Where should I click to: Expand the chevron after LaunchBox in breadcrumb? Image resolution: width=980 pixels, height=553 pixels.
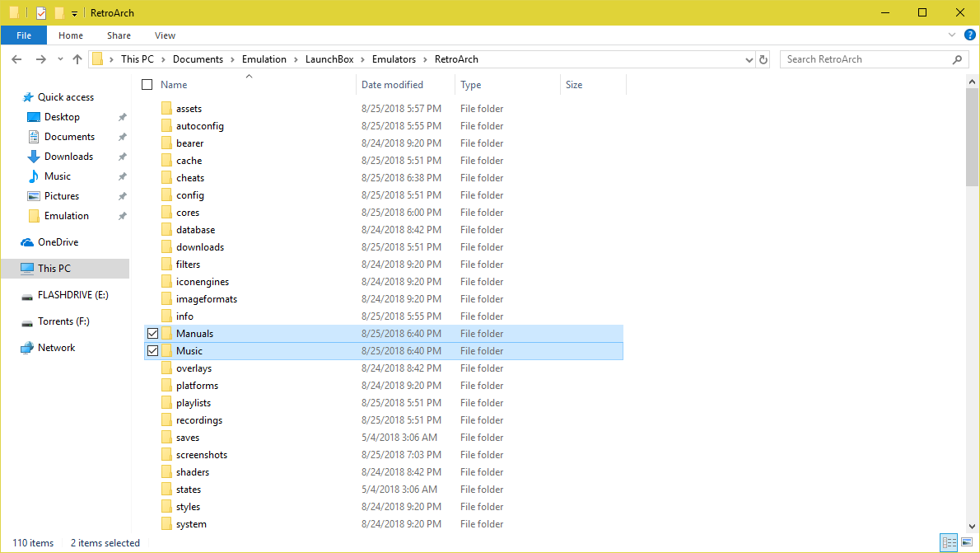[x=362, y=59]
